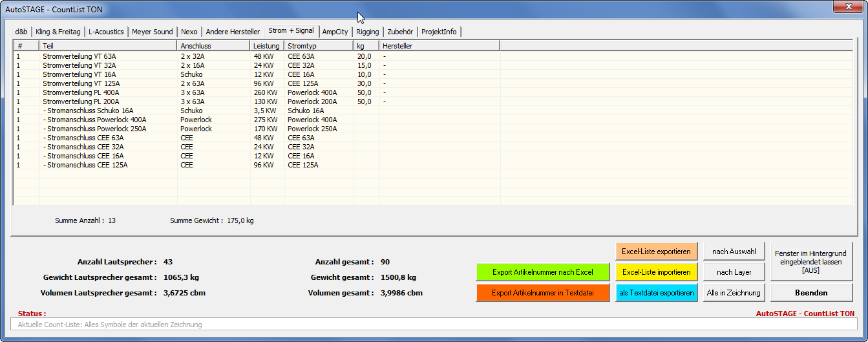Switch to the AmpCity tab

(x=335, y=32)
